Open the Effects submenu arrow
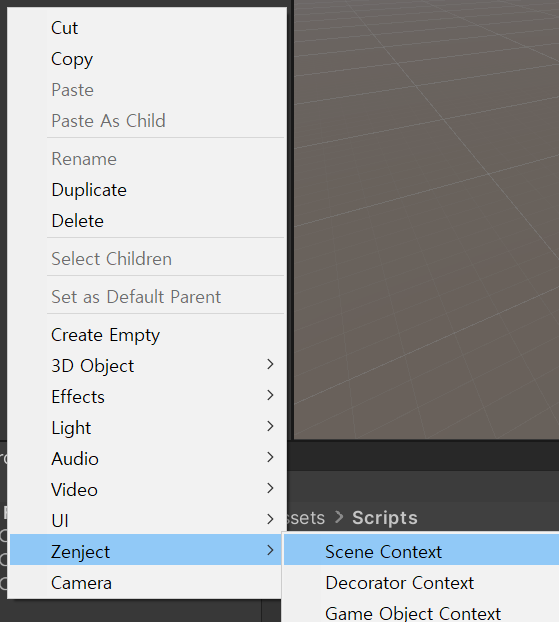The image size is (559, 622). 270,395
